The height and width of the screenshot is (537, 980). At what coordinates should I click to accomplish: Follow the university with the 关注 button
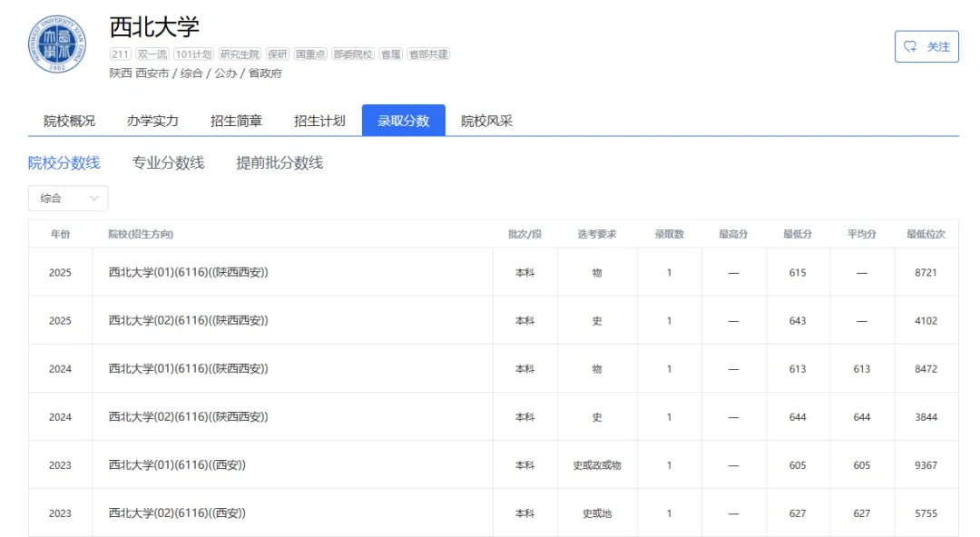[926, 46]
